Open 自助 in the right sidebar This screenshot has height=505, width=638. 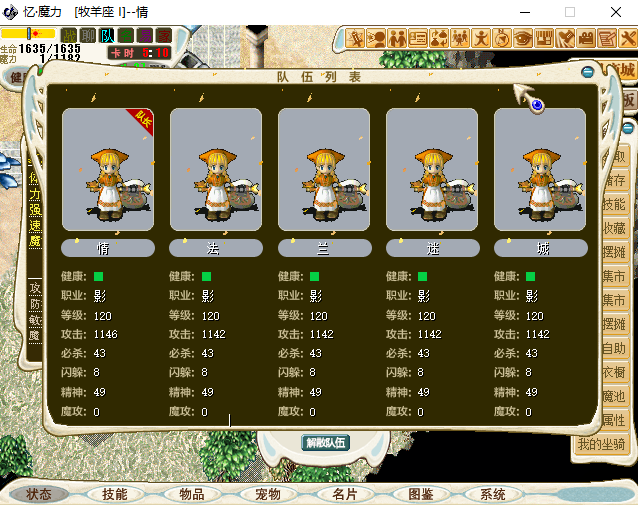[x=614, y=349]
